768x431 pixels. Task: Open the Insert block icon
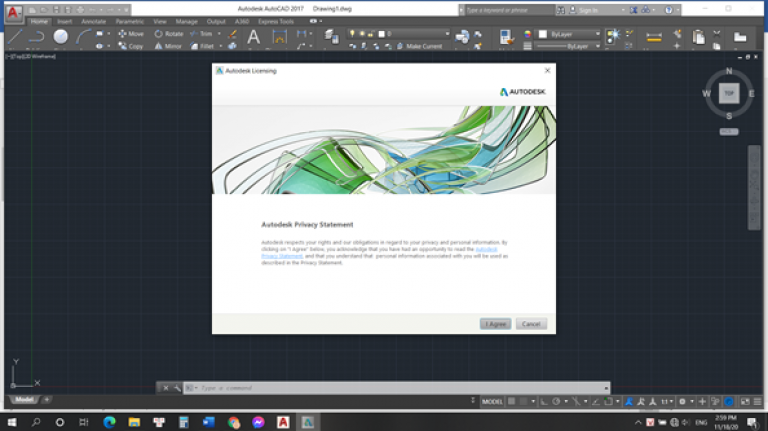(x=461, y=36)
